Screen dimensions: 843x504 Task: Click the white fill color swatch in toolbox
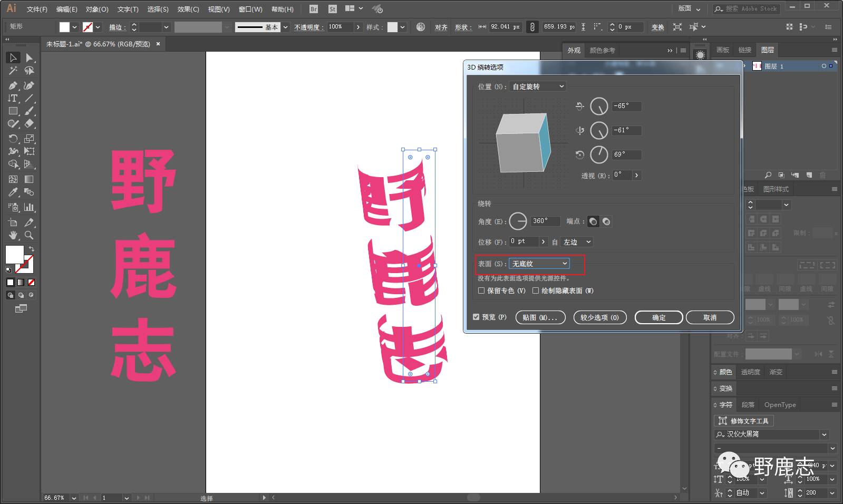pos(14,254)
